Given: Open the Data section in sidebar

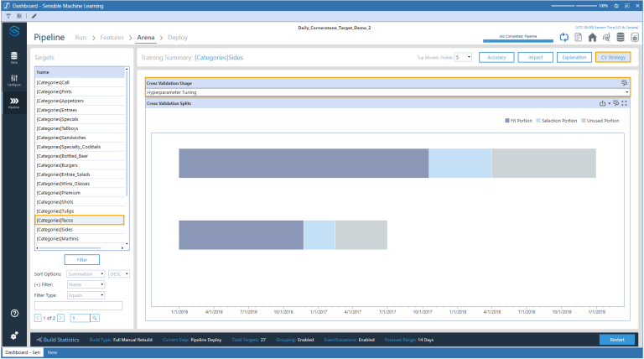Looking at the screenshot, I should click(x=14, y=57).
